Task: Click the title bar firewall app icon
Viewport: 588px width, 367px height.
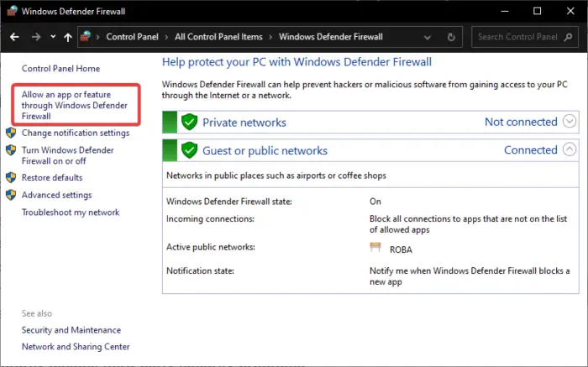Action: (12, 11)
